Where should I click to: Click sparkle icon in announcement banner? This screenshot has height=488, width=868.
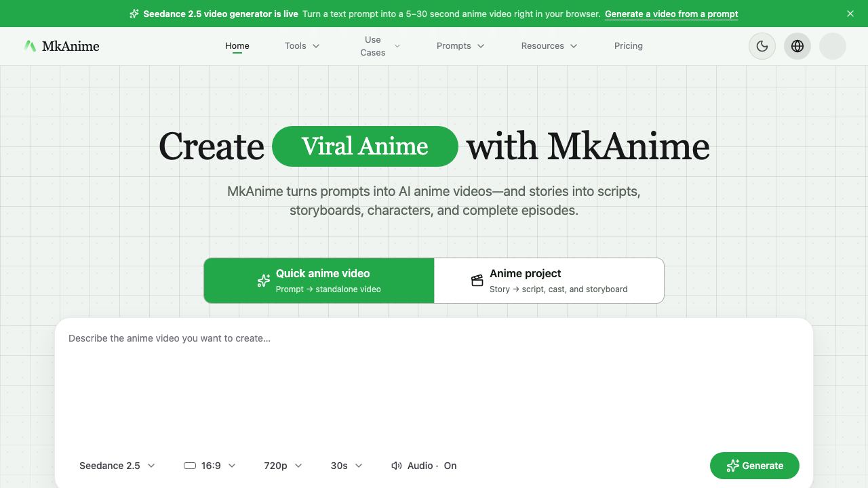click(x=134, y=14)
